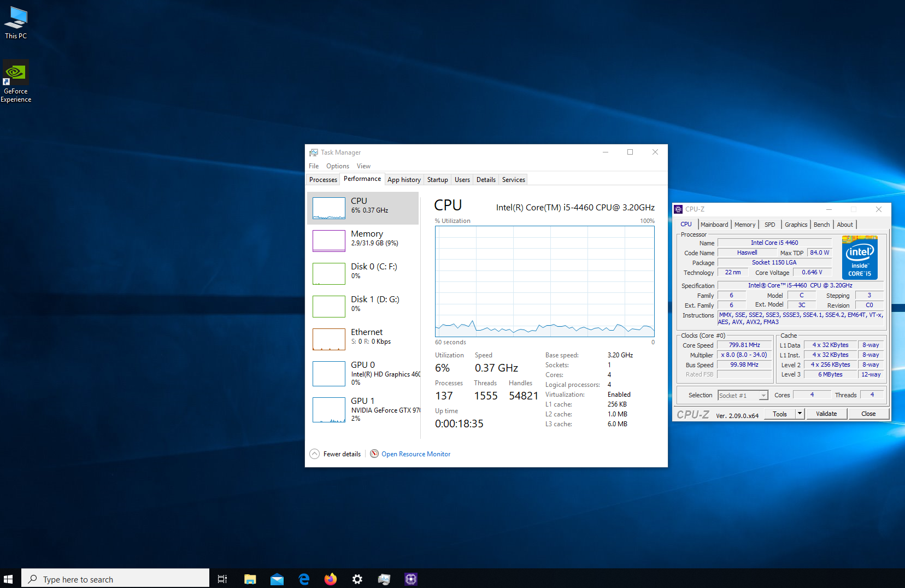
Task: Click the Multiplier x 8.0 value
Action: (x=744, y=355)
